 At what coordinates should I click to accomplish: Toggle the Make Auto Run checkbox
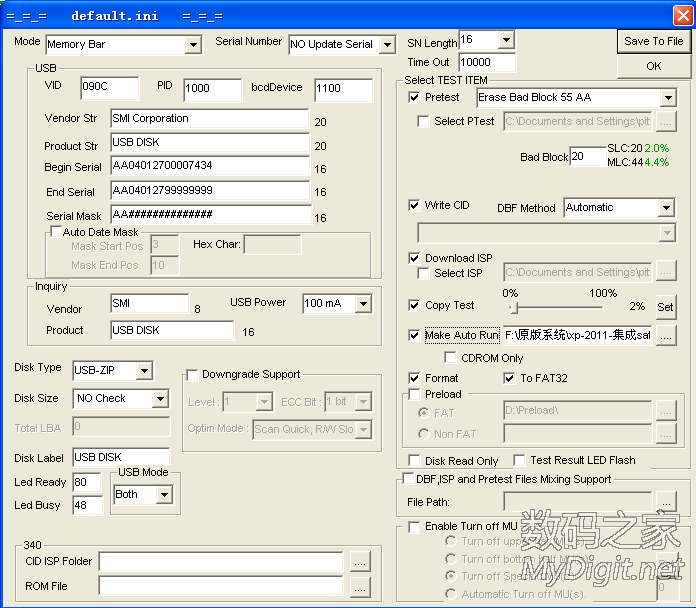(414, 335)
